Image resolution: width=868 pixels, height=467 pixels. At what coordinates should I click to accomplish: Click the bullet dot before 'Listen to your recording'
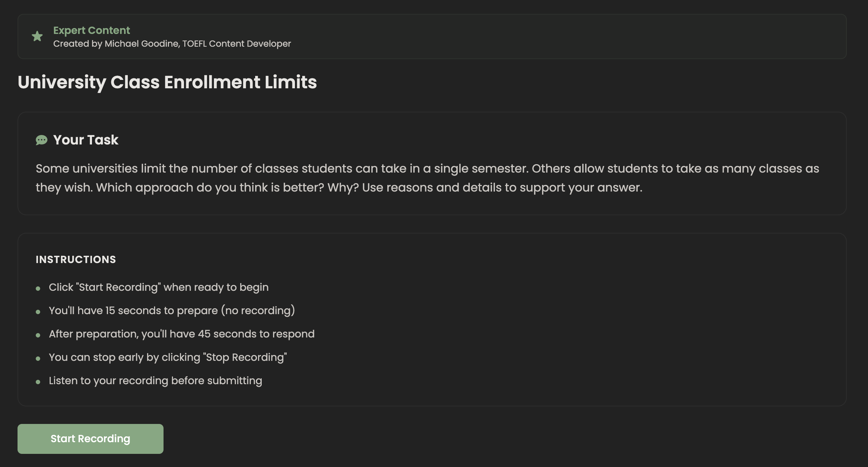(38, 382)
